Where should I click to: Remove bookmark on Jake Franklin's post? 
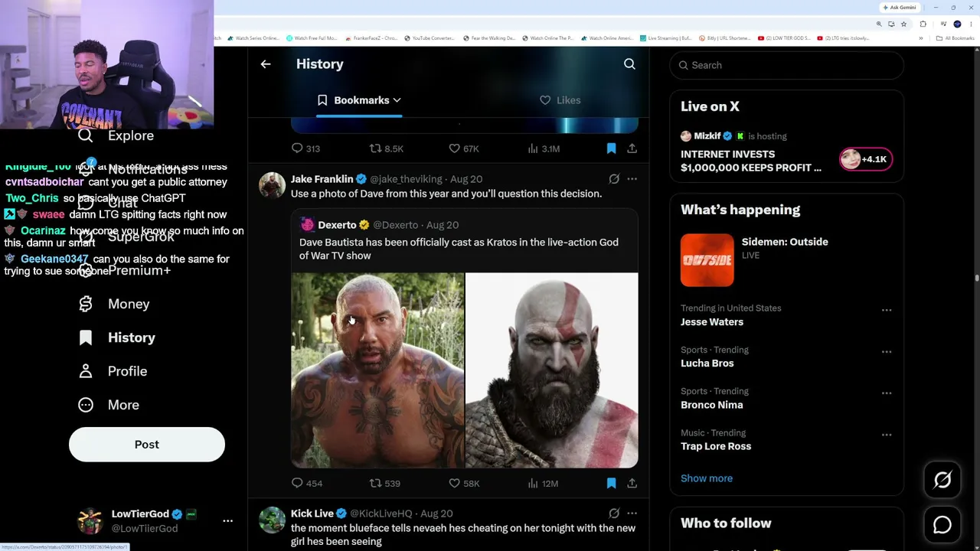tap(611, 484)
